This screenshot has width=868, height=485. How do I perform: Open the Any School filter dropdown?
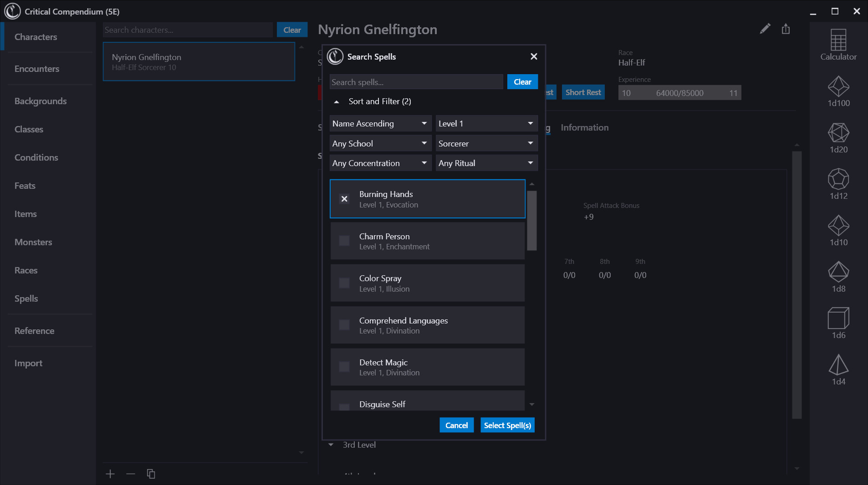pos(380,143)
